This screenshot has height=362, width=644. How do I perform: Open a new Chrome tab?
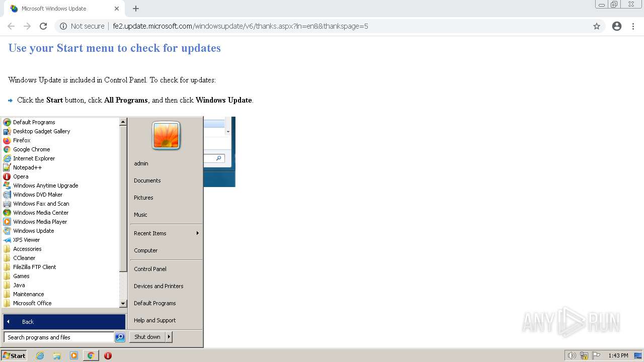pyautogui.click(x=136, y=9)
